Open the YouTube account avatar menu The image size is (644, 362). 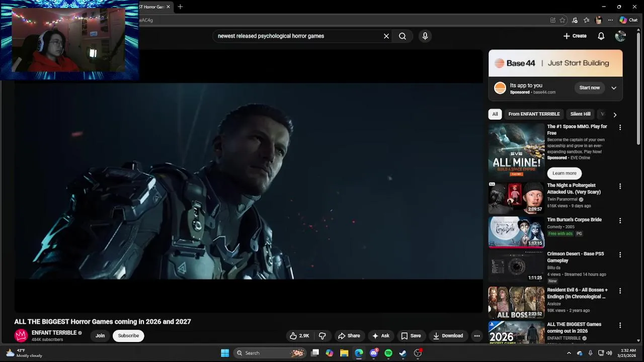point(620,36)
